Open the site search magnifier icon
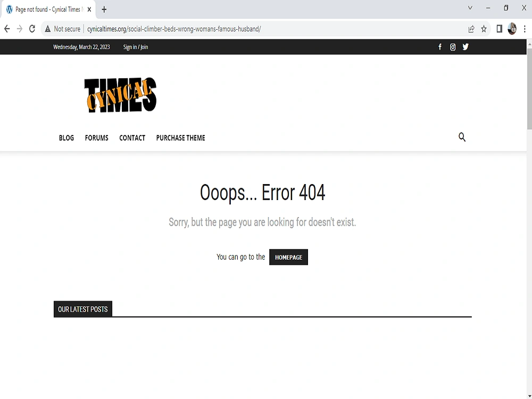Viewport: 532px width, 399px height. tap(462, 137)
